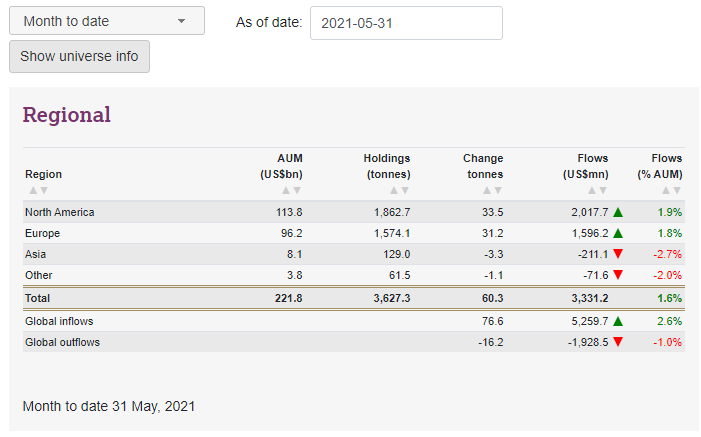Sort by Change tonnes column arrows
This screenshot has height=437, width=701.
pyautogui.click(x=492, y=190)
